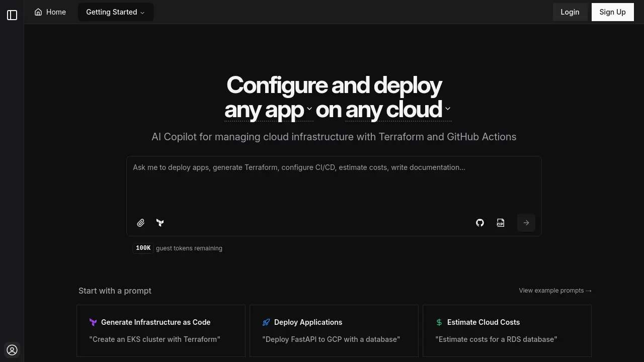Screen dimensions: 644x362
Task: Go to Home in top navigation
Action: (50, 12)
